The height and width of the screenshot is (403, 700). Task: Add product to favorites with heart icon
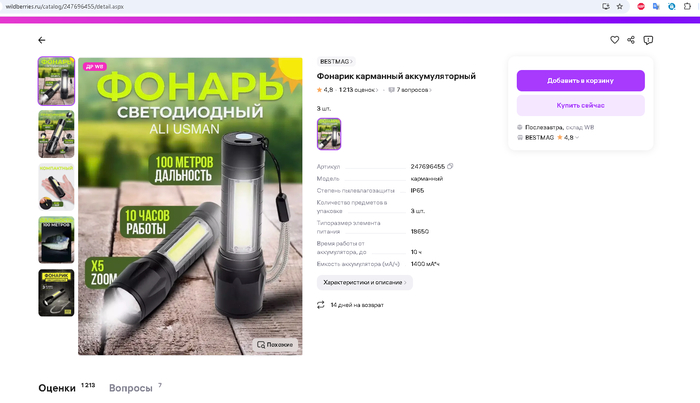(x=614, y=40)
